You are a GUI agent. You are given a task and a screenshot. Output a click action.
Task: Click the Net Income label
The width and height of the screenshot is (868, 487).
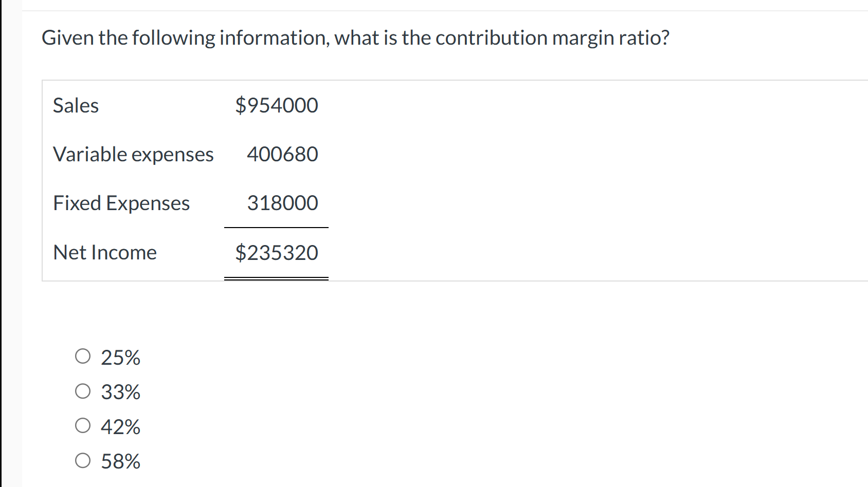(x=104, y=252)
